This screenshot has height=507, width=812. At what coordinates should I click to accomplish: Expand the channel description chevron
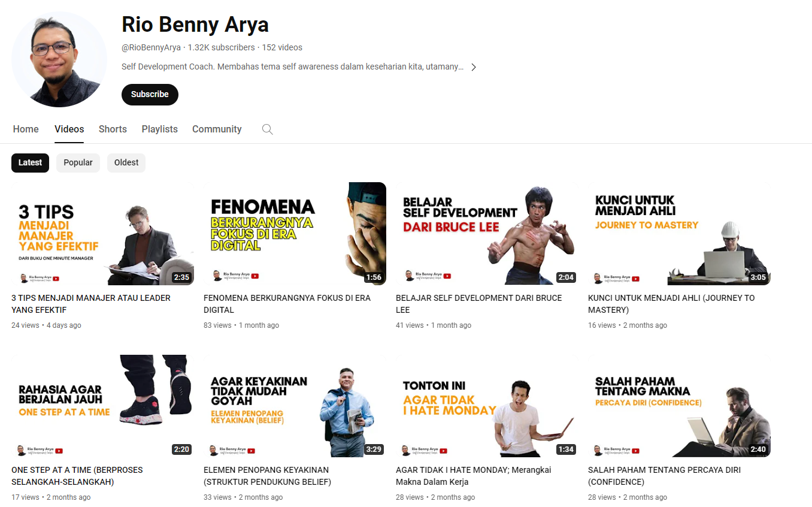pyautogui.click(x=473, y=67)
